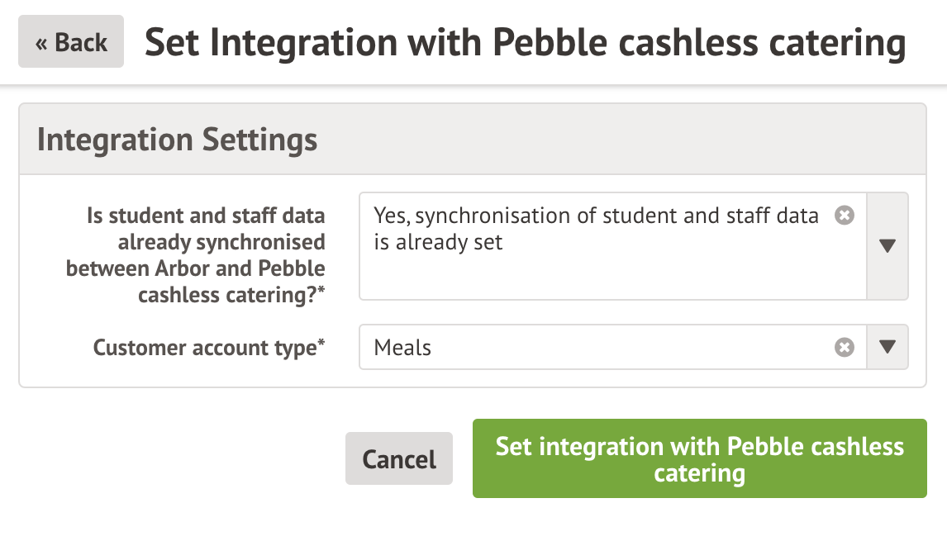Expand the synchronisation question dropdown arrow
The image size is (947, 560).
[888, 246]
